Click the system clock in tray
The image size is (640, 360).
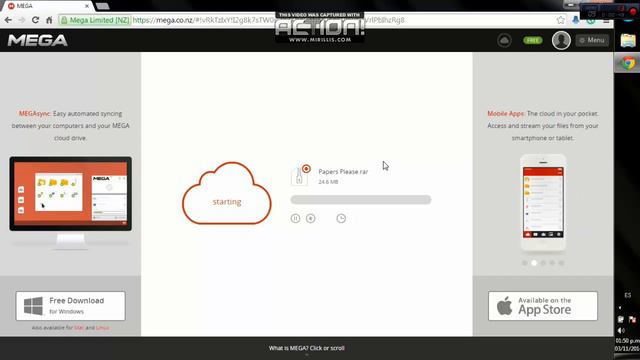point(628,344)
